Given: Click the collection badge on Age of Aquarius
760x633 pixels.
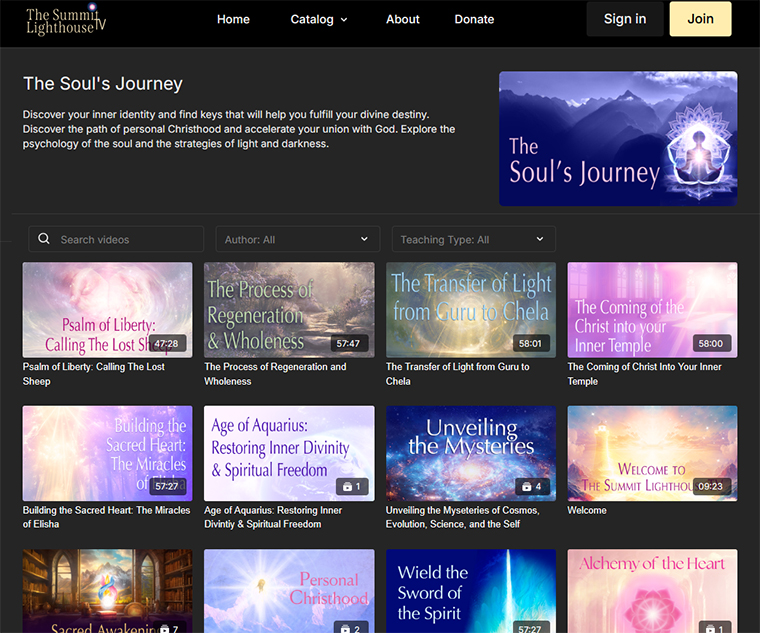Looking at the screenshot, I should (x=352, y=486).
